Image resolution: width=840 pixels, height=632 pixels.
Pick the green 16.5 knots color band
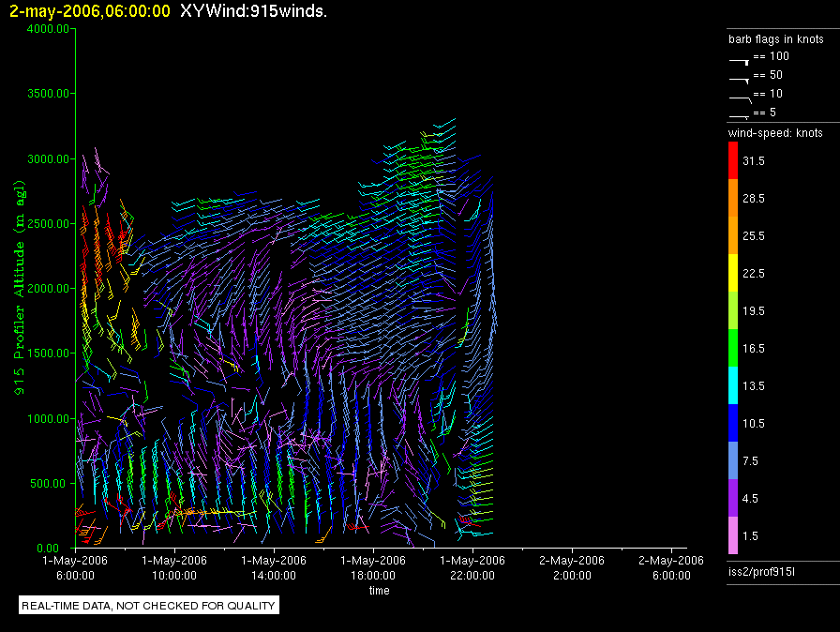coord(733,349)
